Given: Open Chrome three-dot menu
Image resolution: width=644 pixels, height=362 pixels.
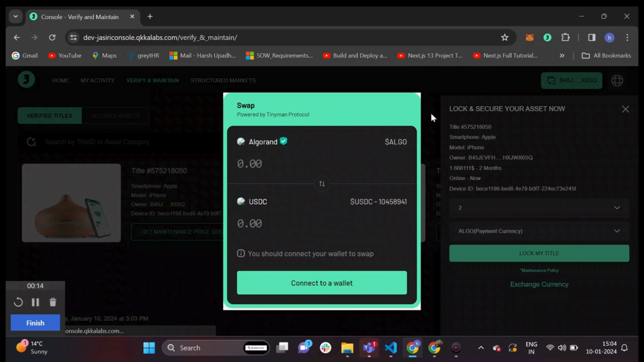Looking at the screenshot, I should (627, 37).
